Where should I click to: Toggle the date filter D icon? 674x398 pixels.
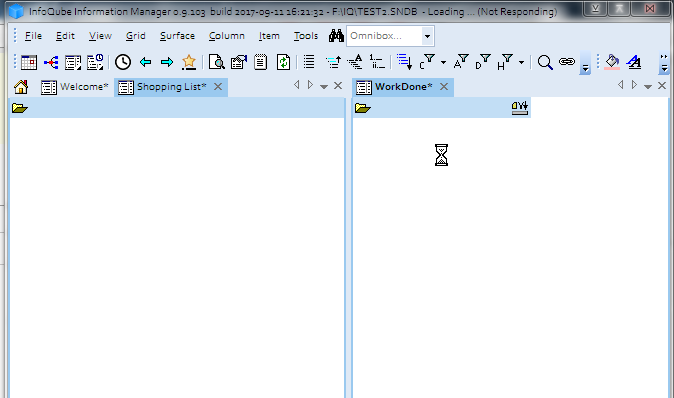[x=483, y=62]
